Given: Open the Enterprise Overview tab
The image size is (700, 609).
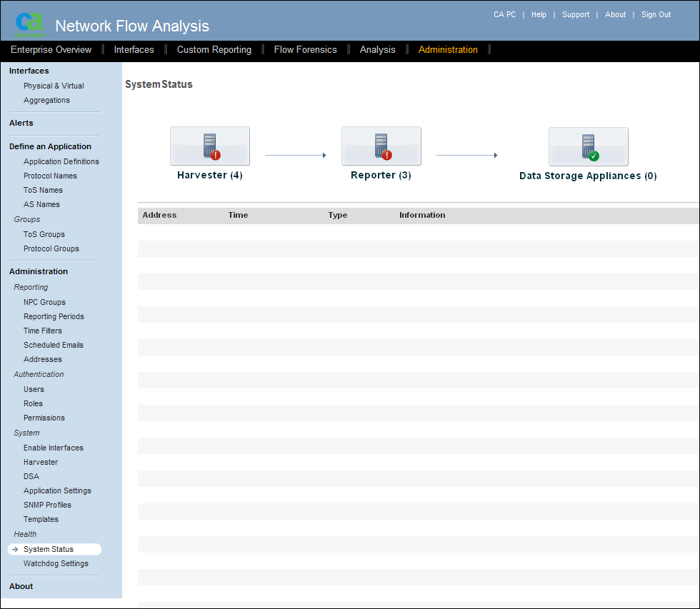Looking at the screenshot, I should (x=51, y=49).
